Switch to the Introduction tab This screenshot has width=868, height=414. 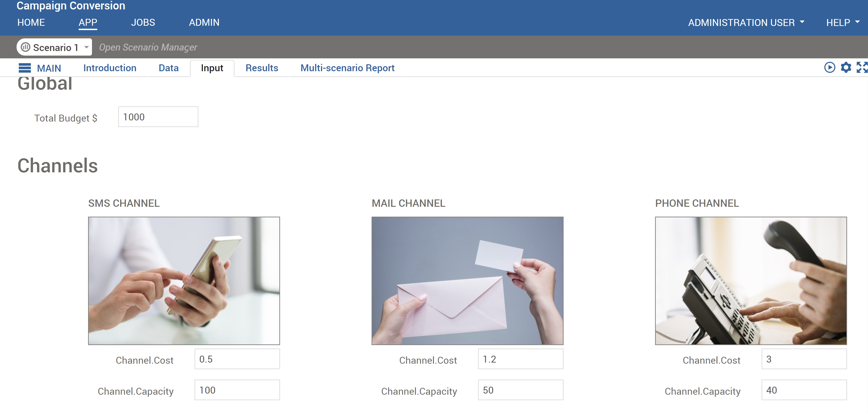pyautogui.click(x=110, y=68)
